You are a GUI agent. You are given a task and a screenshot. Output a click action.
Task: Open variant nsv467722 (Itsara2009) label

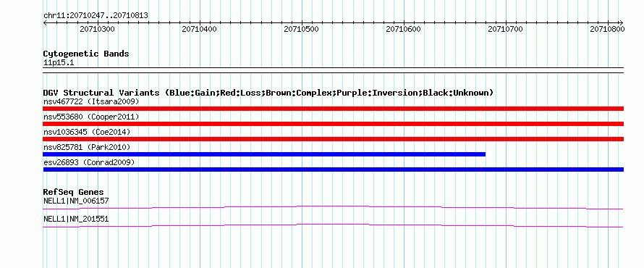pyautogui.click(x=91, y=101)
